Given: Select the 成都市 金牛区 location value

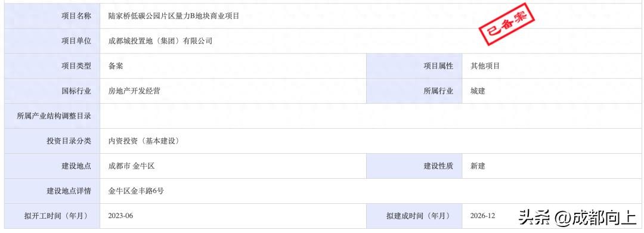Looking at the screenshot, I should [131, 166].
